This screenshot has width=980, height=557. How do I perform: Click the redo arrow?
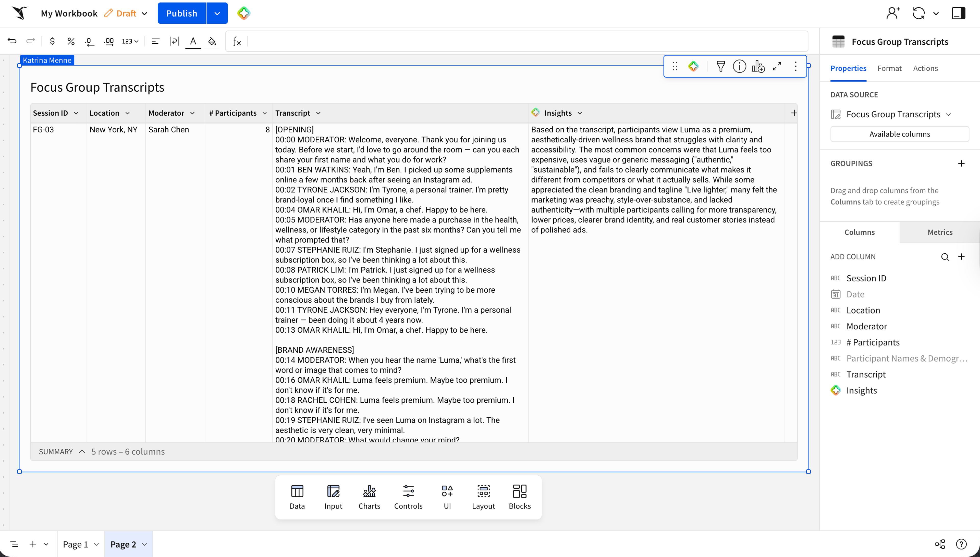(31, 41)
